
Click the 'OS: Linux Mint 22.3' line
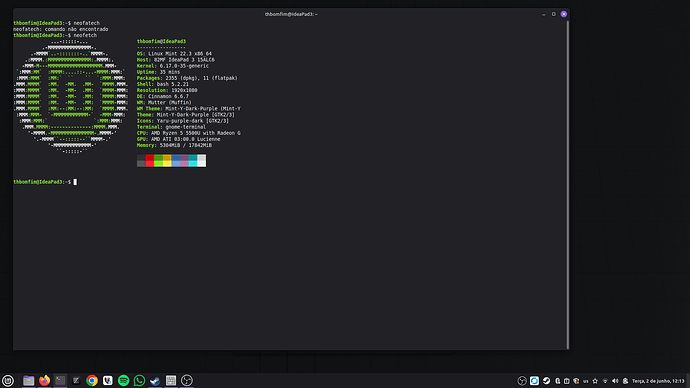pos(174,54)
